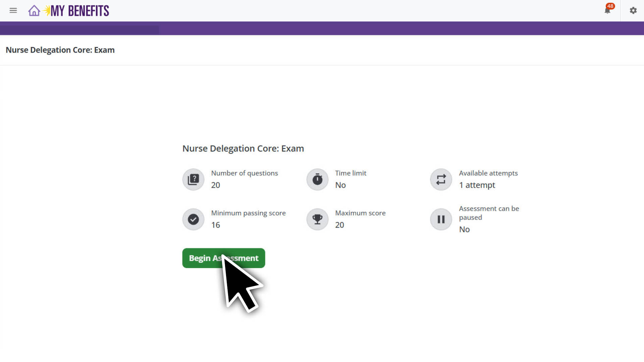Click the maximum score trophy icon

tap(317, 219)
